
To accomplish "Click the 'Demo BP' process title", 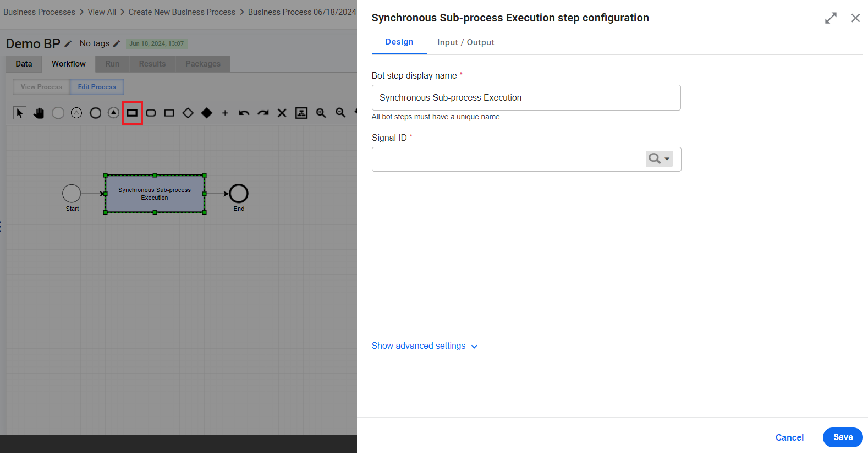I will [33, 43].
